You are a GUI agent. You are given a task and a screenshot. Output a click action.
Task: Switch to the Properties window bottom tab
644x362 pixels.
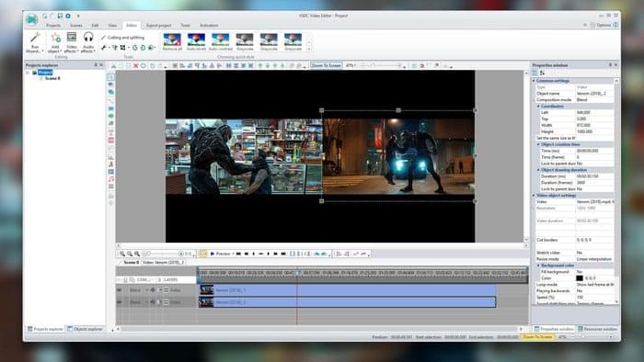(554, 329)
